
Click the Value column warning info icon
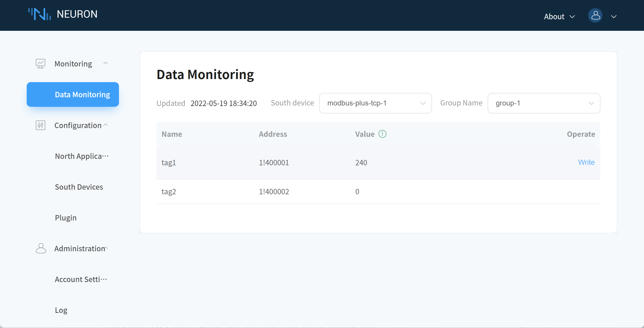point(382,134)
